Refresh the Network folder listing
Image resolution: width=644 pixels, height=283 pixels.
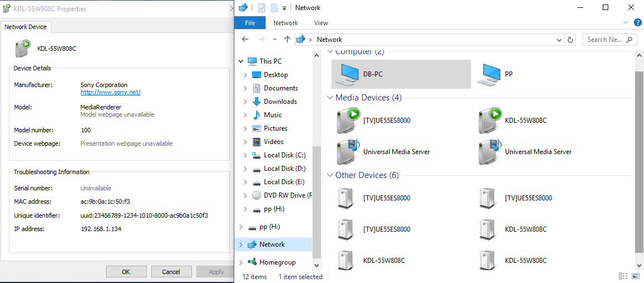point(570,40)
